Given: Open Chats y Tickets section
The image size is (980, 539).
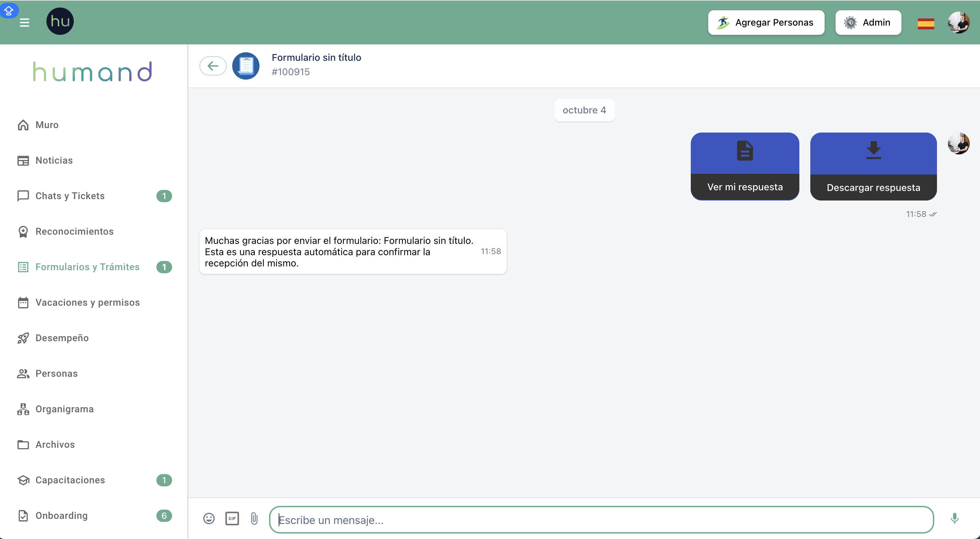Looking at the screenshot, I should pos(70,196).
